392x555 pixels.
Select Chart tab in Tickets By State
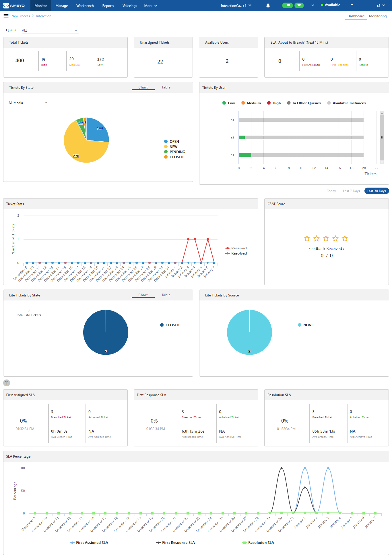tap(143, 87)
